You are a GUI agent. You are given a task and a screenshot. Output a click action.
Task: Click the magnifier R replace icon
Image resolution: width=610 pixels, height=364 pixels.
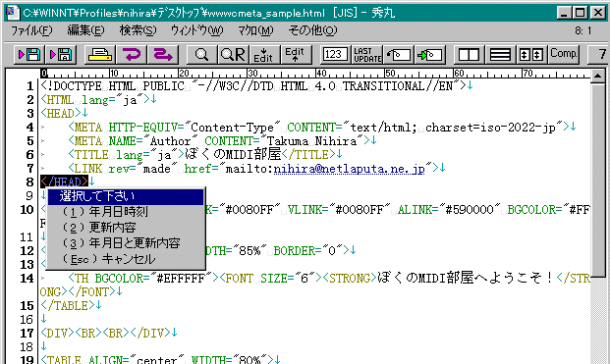pyautogui.click(x=233, y=54)
